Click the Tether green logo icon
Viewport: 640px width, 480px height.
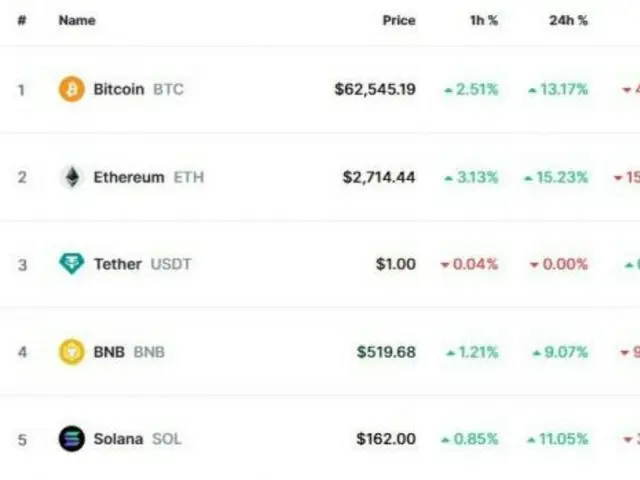tap(72, 264)
